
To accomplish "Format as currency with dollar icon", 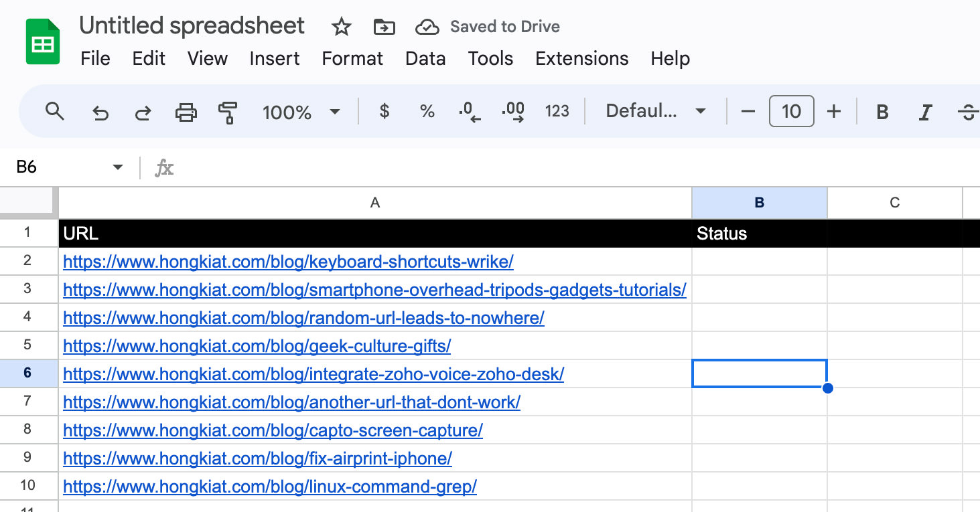I will pos(384,111).
